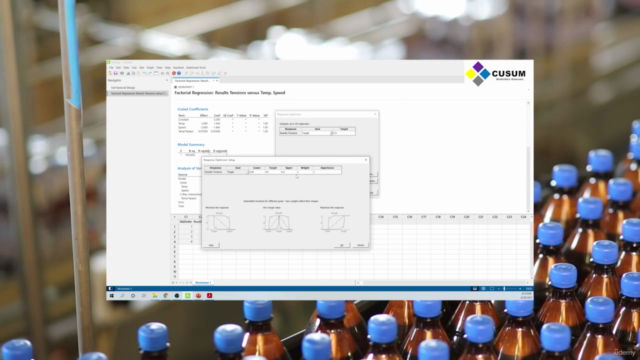
Task: Click Cancel in Response Optimizer Setup
Action: (360, 245)
